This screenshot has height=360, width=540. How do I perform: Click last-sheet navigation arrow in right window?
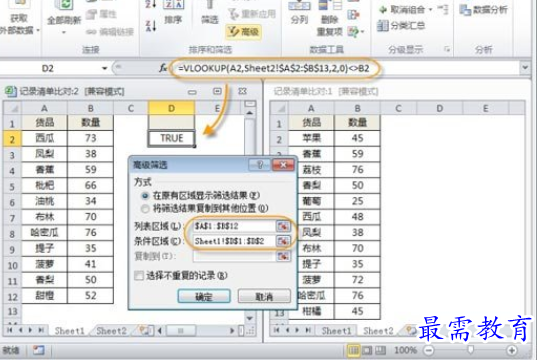(308, 330)
